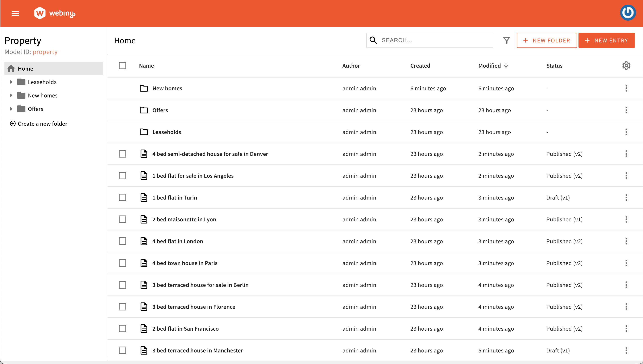Open more options for 4 bed flat in London
643x364 pixels.
click(x=626, y=241)
